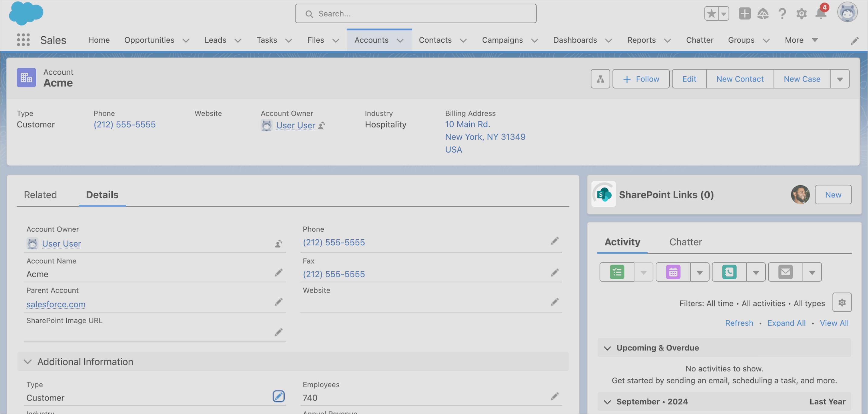Collapse the Additional Information section

[28, 362]
